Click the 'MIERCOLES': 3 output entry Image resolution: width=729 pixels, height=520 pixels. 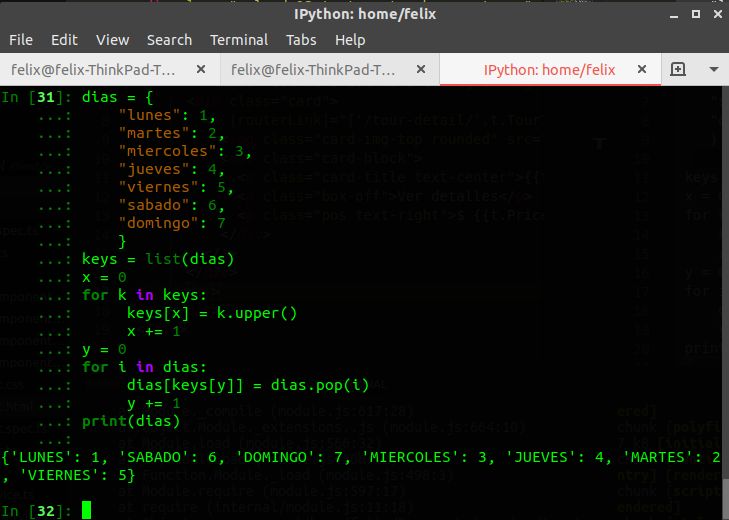pyautogui.click(x=423, y=457)
